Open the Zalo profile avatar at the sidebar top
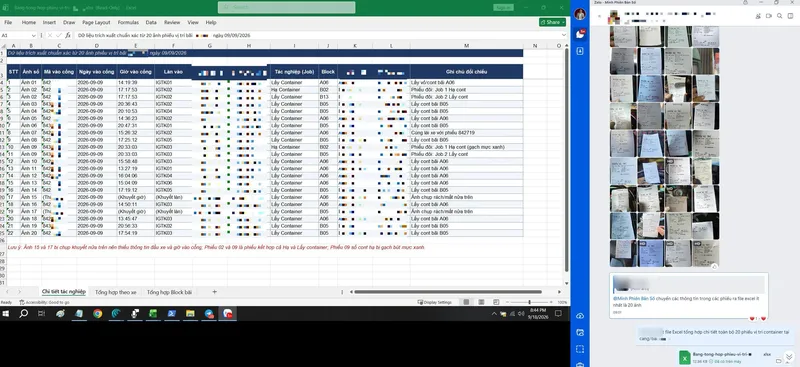Screen dimensions: 800x367 click(580, 14)
